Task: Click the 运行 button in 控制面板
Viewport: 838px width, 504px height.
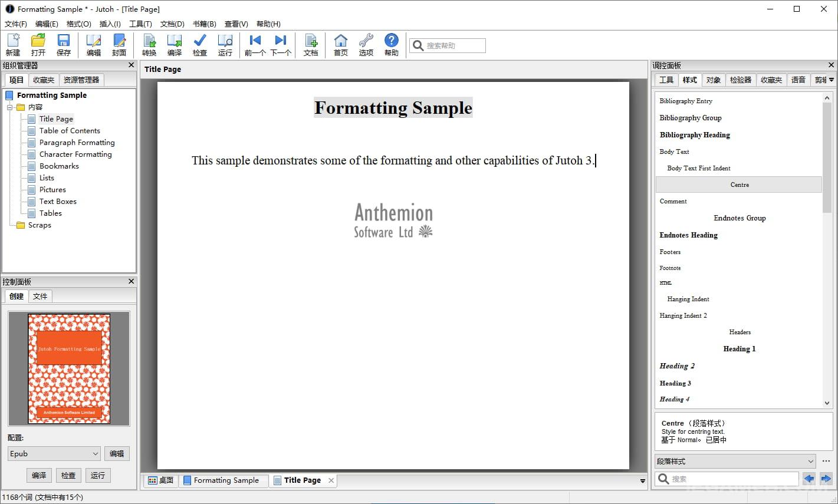Action: (98, 475)
